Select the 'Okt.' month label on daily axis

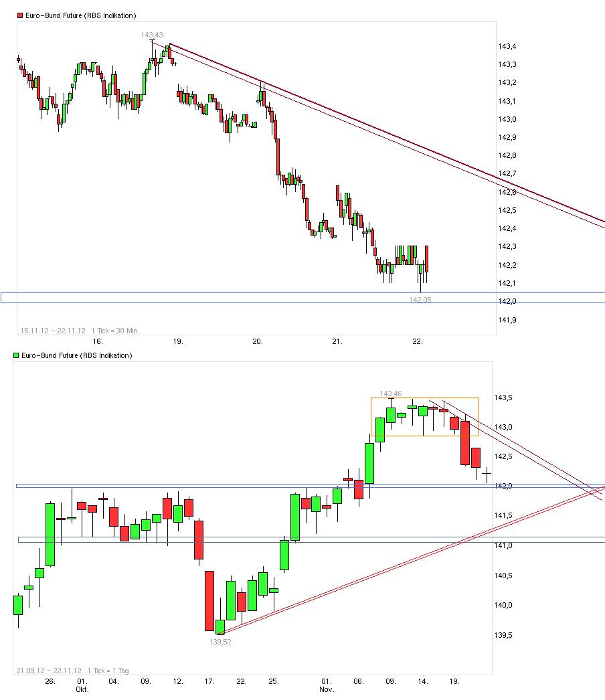(82, 689)
